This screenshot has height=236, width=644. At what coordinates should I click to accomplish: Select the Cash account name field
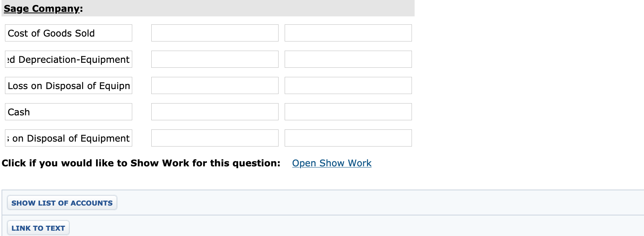click(69, 112)
